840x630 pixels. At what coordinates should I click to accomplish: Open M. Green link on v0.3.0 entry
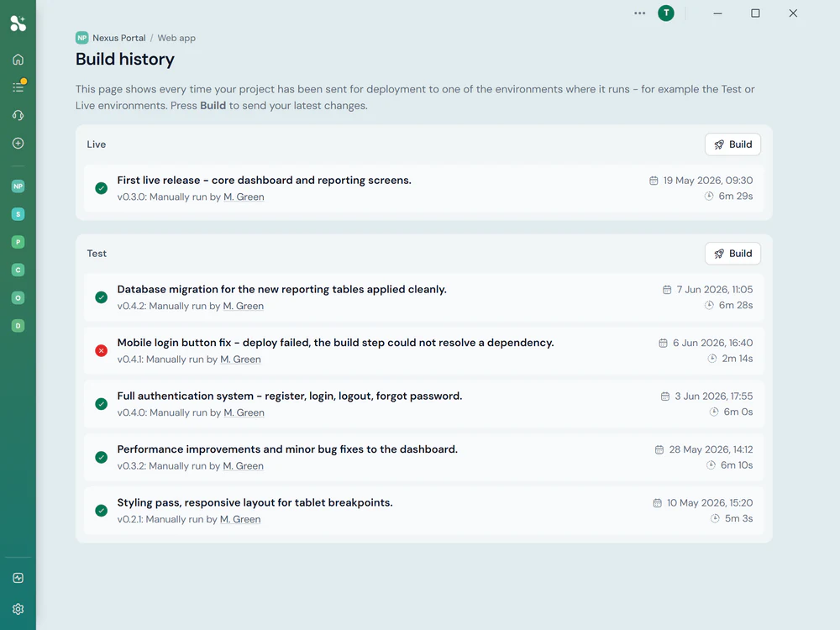tap(244, 197)
